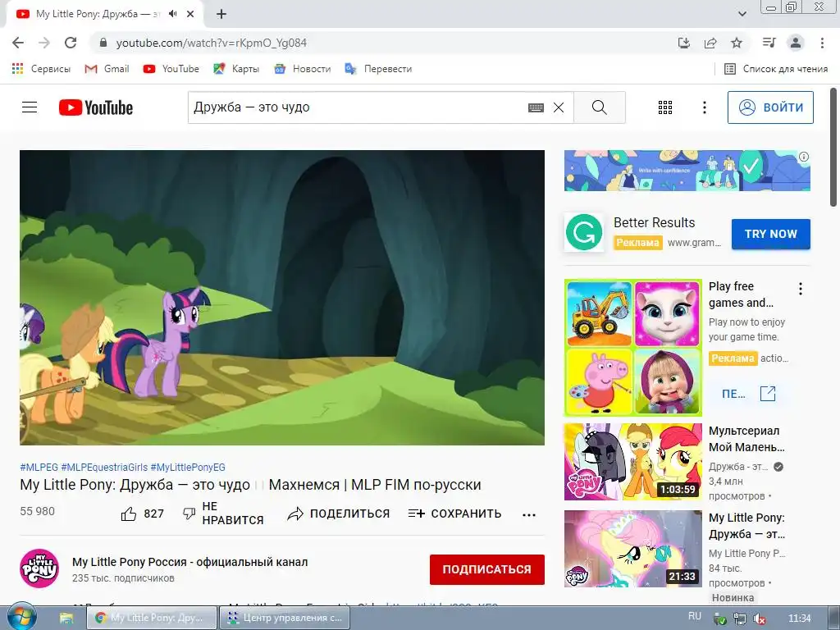840x630 pixels.
Task: Open the 21:33 My Little Pony video thumbnail
Action: click(x=633, y=549)
